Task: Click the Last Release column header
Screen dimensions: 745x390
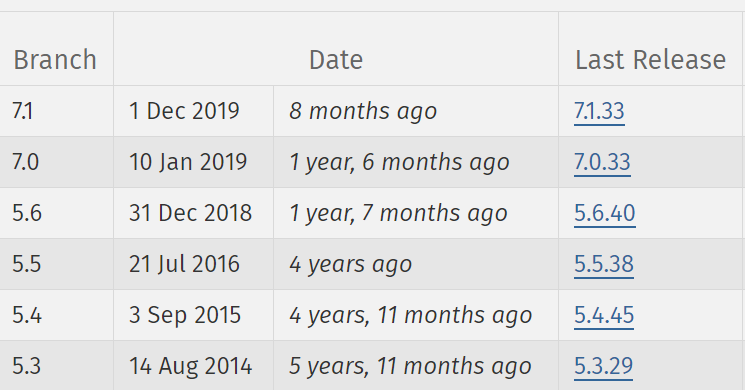Action: click(650, 60)
